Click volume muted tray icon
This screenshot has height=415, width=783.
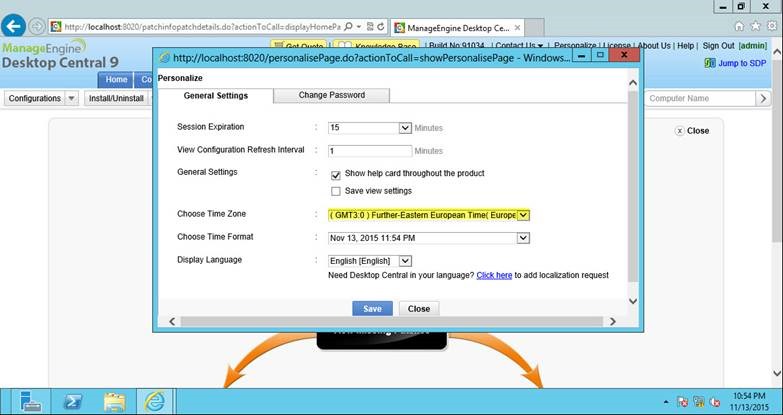[715, 402]
